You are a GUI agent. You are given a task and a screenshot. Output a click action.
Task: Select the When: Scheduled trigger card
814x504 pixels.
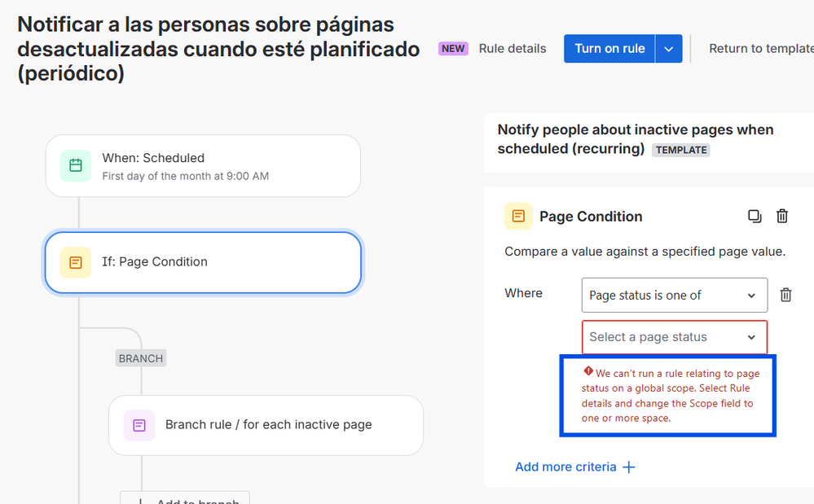201,165
